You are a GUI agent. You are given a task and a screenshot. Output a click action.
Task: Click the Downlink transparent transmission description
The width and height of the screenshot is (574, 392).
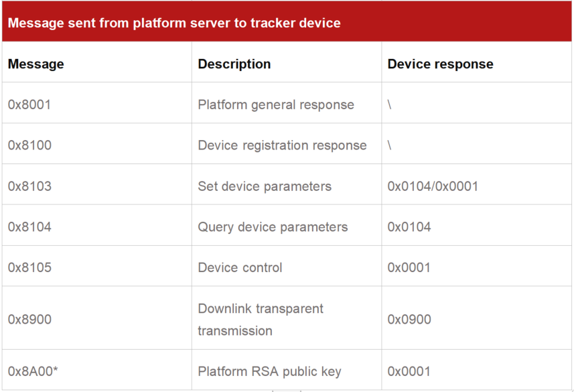pos(261,320)
